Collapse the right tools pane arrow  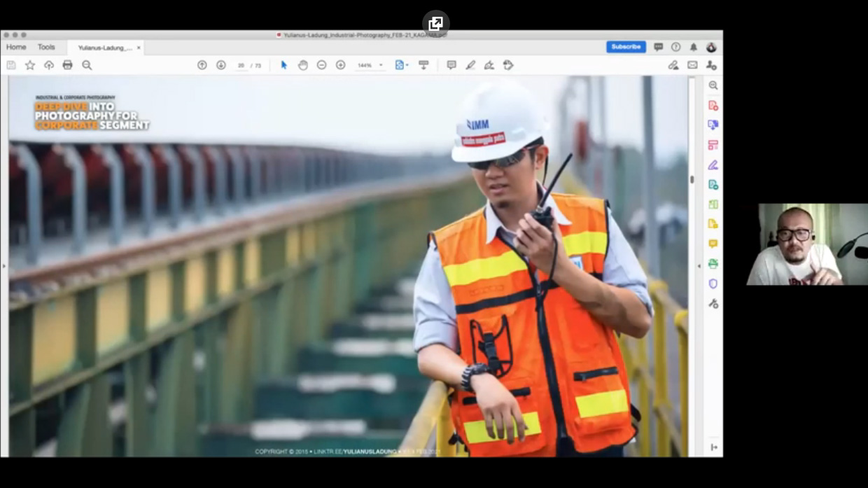click(699, 266)
